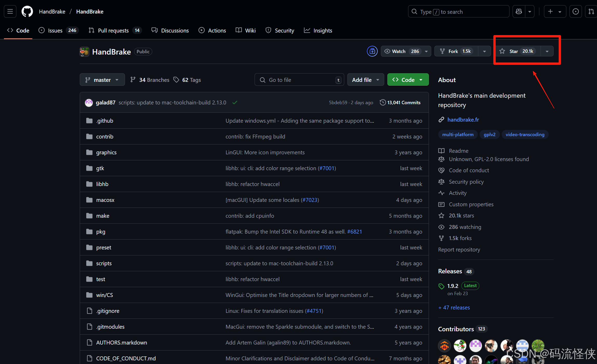This screenshot has width=597, height=364.
Task: Open the contrib folder icon
Action: [x=89, y=136]
